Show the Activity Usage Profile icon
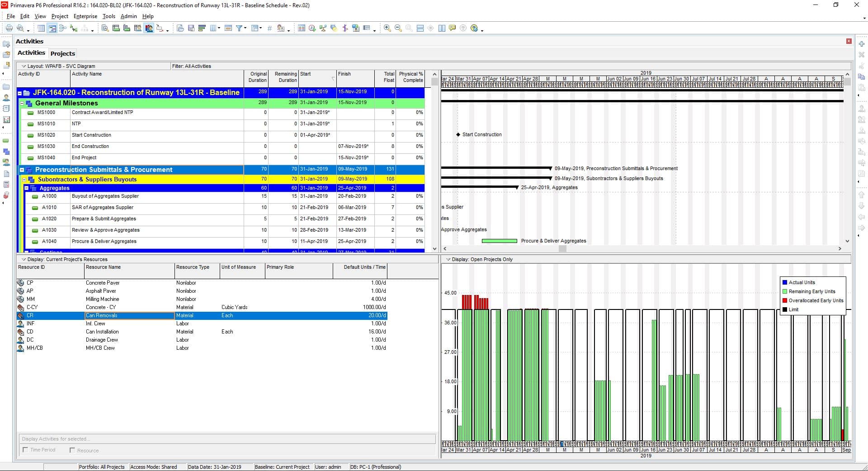This screenshot has width=868, height=471. pyautogui.click(x=127, y=28)
